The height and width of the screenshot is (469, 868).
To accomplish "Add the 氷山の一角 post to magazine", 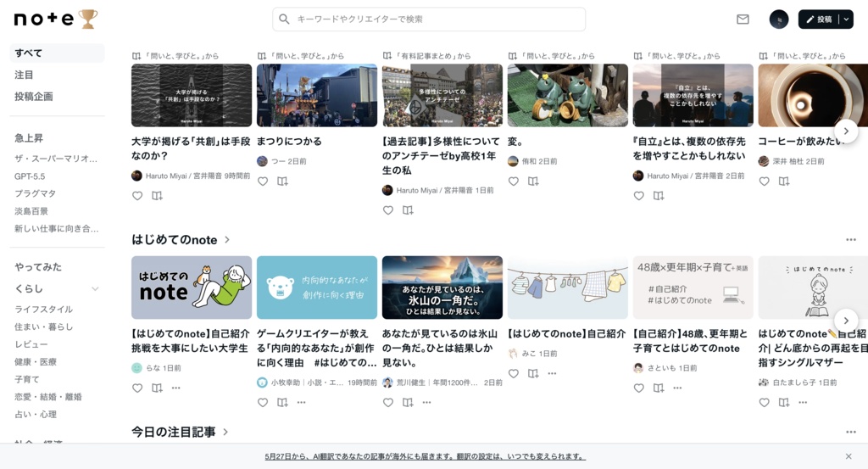I will pos(408,403).
